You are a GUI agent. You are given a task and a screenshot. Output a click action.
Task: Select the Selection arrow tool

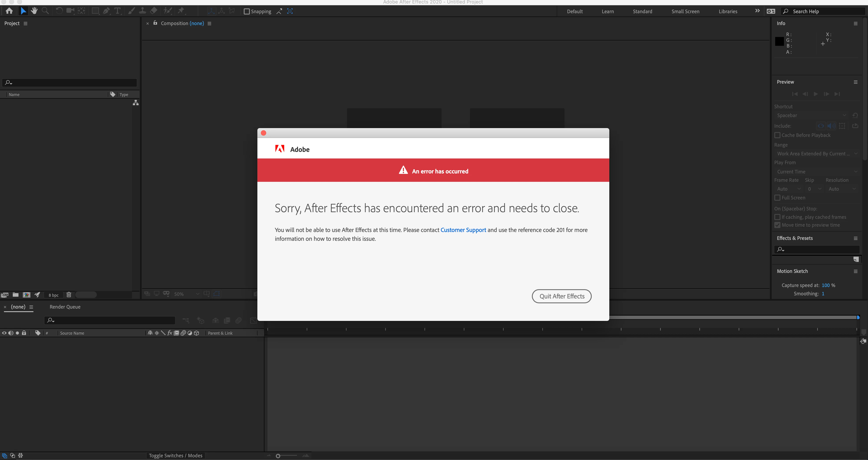pyautogui.click(x=23, y=11)
